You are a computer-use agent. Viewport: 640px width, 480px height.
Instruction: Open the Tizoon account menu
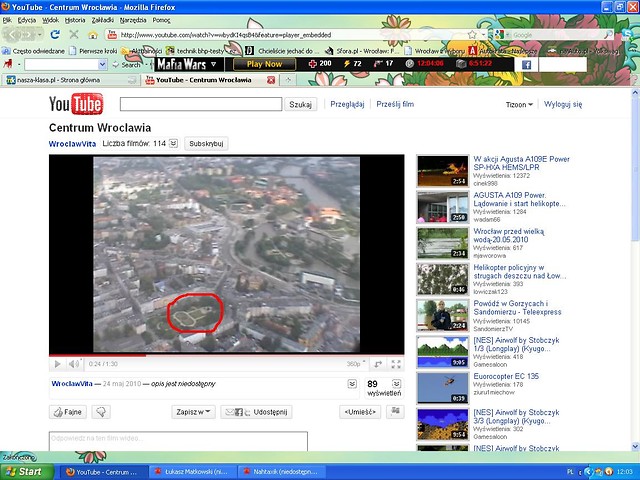point(519,104)
